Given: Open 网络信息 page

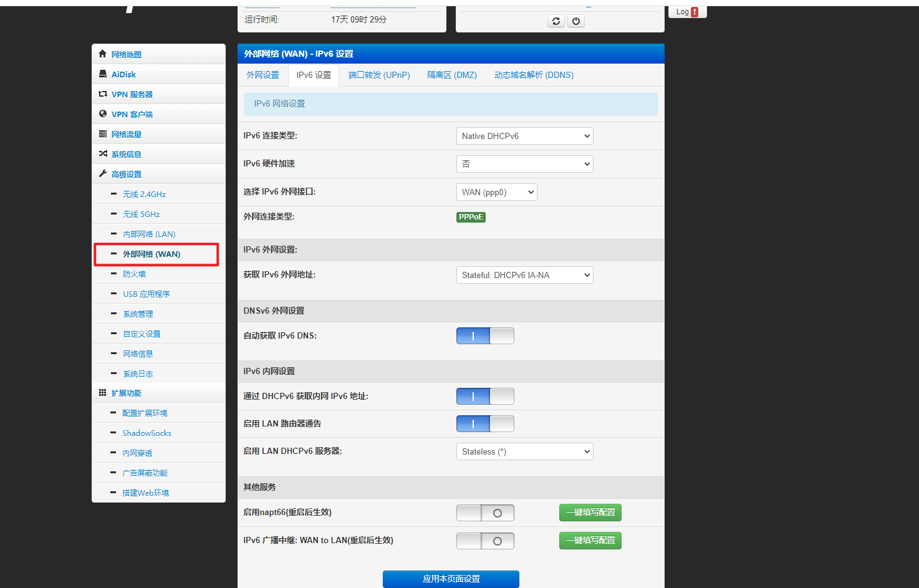Looking at the screenshot, I should [x=138, y=354].
